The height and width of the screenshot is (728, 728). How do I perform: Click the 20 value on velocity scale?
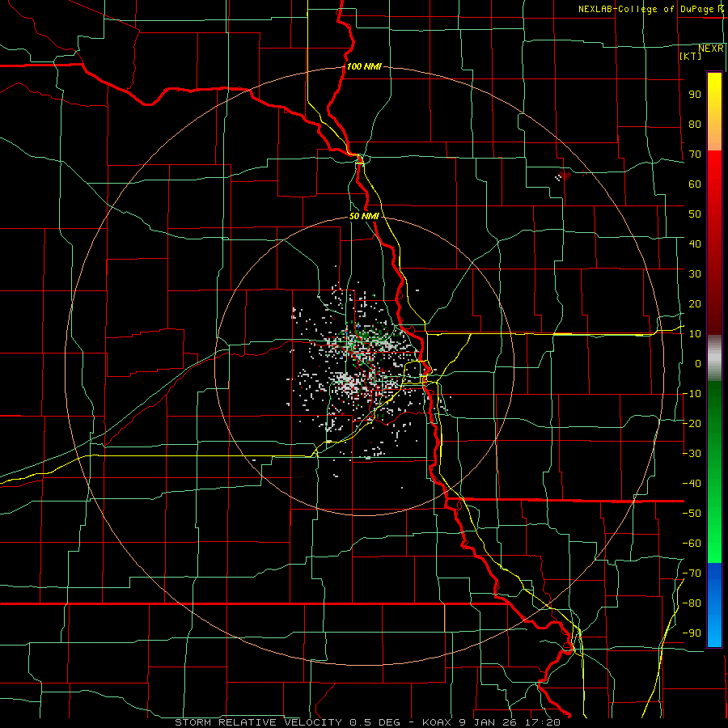(695, 303)
